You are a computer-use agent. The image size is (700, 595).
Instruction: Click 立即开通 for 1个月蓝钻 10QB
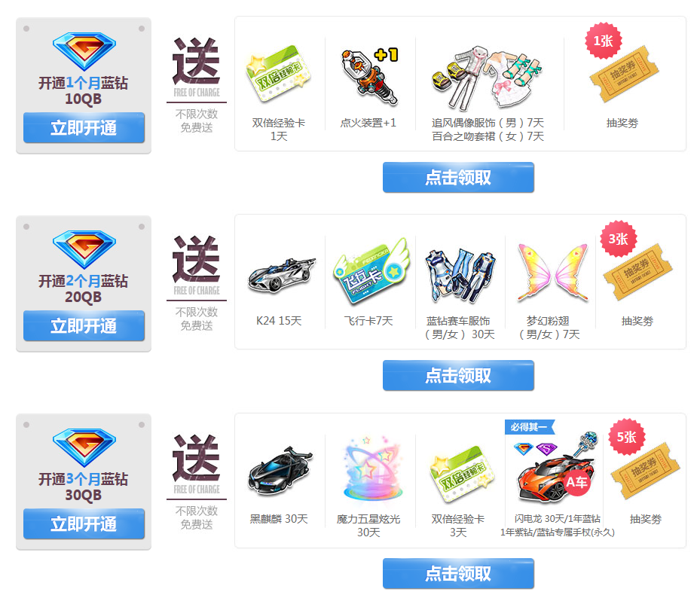coord(84,127)
